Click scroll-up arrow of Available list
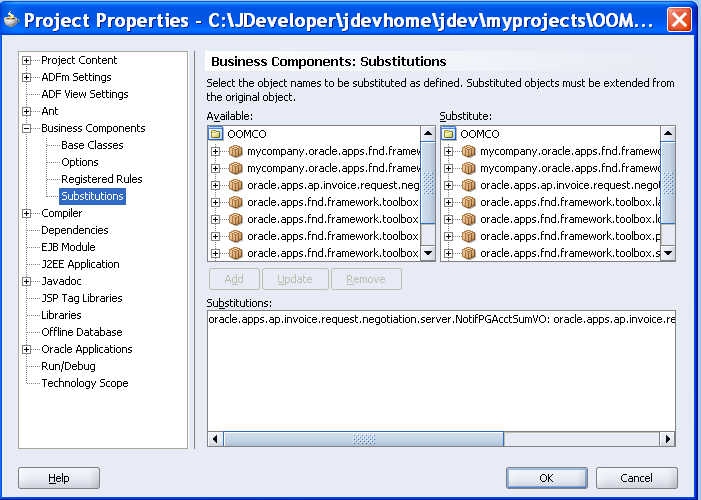Image resolution: width=701 pixels, height=500 pixels. pyautogui.click(x=428, y=133)
